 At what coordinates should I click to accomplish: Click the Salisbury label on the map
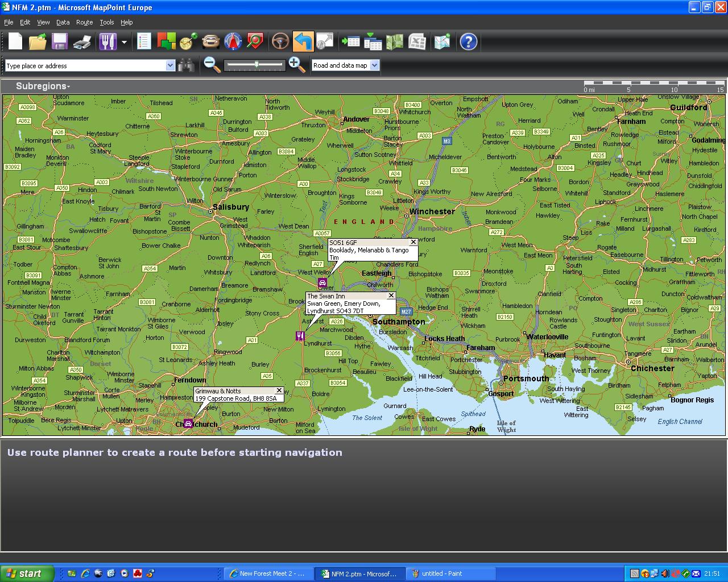coord(231,207)
